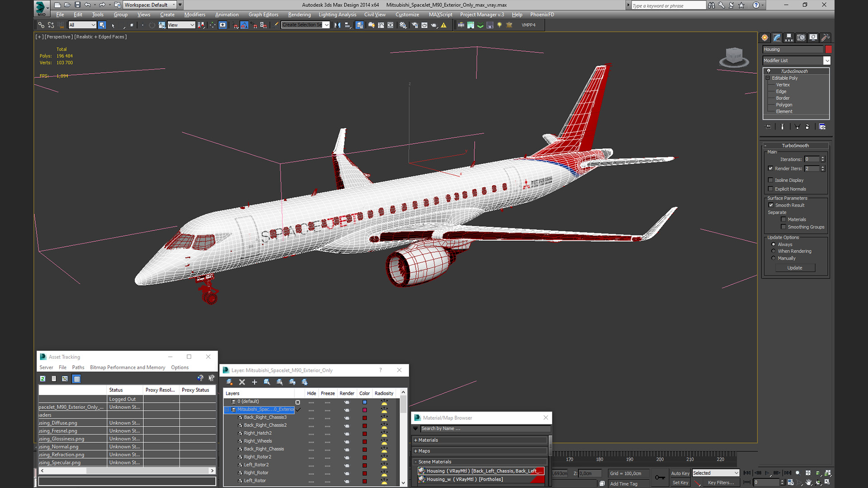Expand the Maps group in Material Browser
868x488 pixels.
(x=415, y=451)
